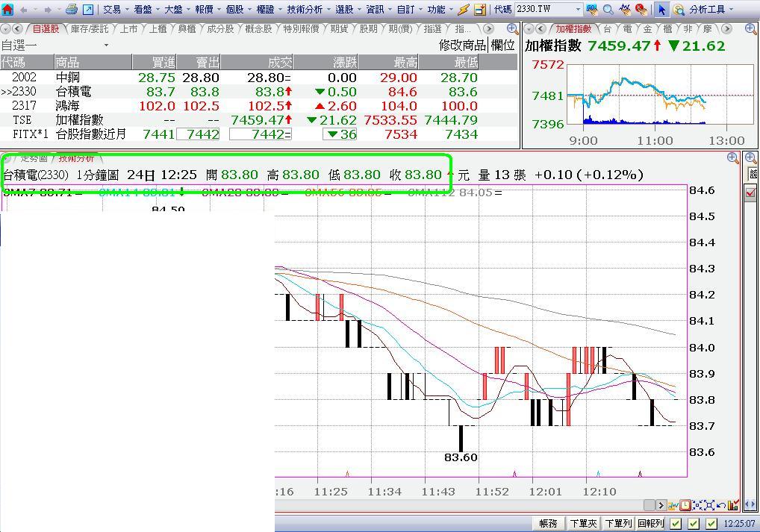Image resolution: width=760 pixels, height=532 pixels.
Task: Select the 金 tab in index panel
Action: pos(647,29)
